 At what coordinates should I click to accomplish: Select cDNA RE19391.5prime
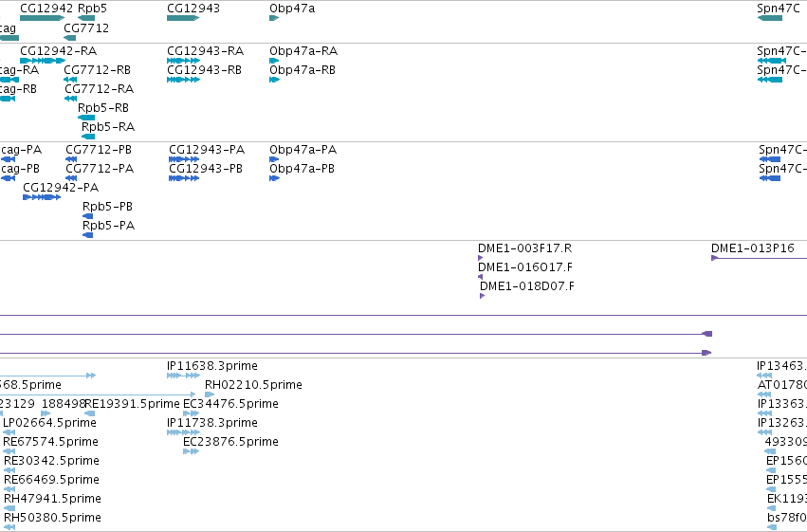132,404
